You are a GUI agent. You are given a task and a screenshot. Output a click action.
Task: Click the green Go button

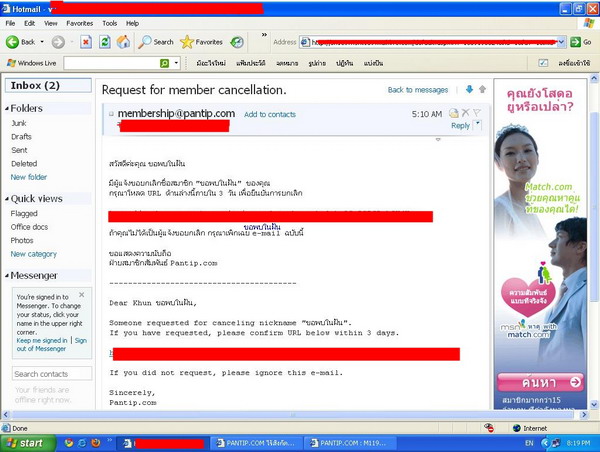point(580,42)
